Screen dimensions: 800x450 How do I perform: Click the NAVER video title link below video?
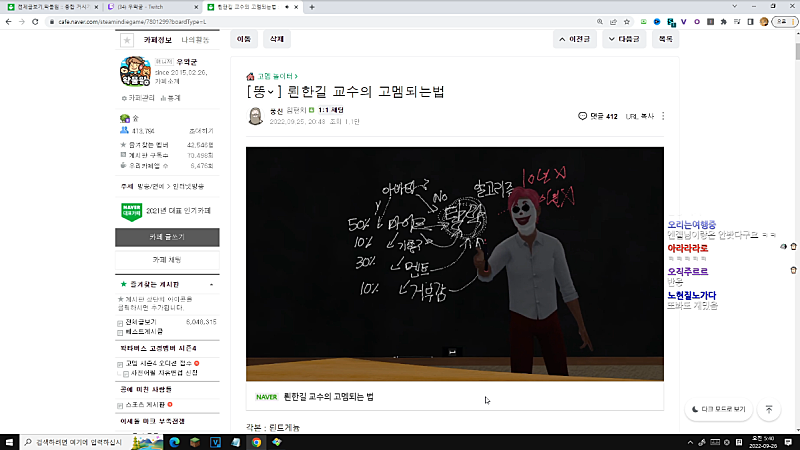(329, 397)
